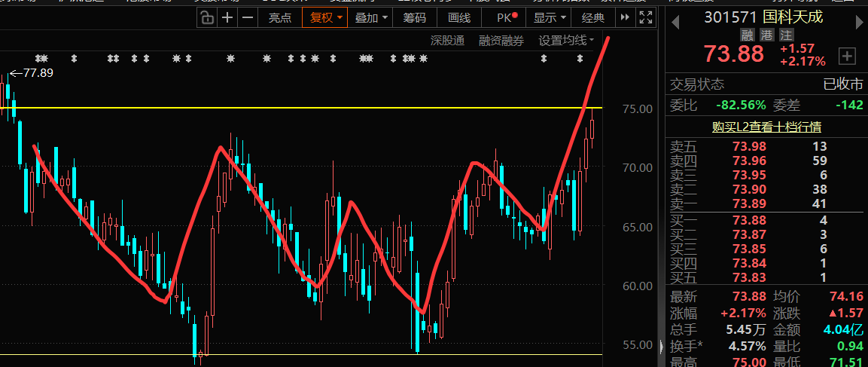This screenshot has width=868, height=367.
Task: Click the unlock padlock icon in chart toolbar
Action: [206, 18]
